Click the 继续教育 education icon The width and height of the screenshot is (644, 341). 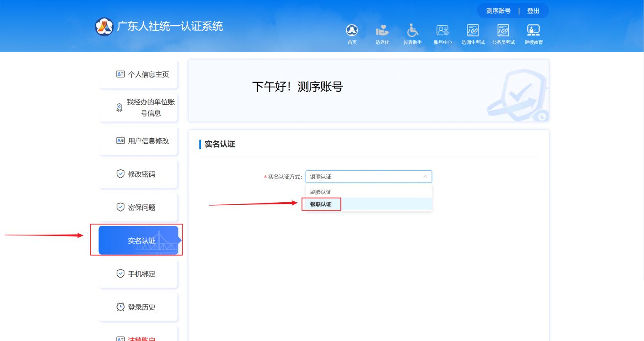click(x=533, y=31)
